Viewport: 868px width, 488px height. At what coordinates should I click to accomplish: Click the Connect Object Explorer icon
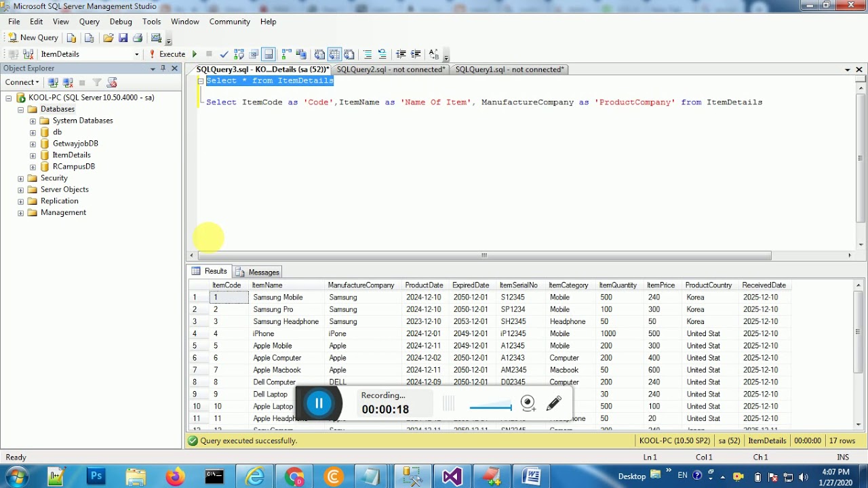click(x=53, y=83)
